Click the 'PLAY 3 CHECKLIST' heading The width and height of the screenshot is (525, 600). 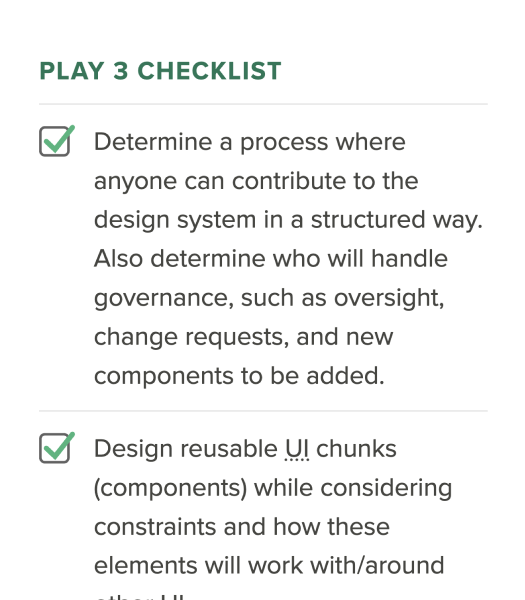coord(160,71)
